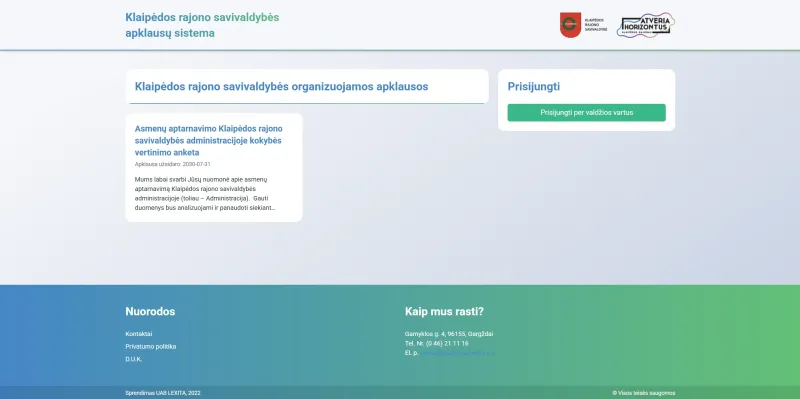Click the Kaip mus rasti? footer heading

(444, 311)
